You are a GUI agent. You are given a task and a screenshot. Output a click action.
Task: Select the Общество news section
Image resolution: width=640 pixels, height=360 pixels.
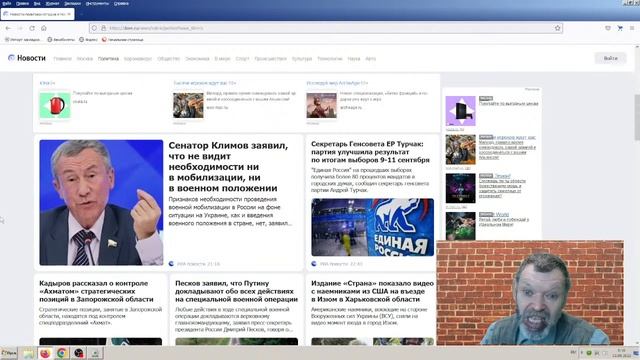pyautogui.click(x=169, y=59)
